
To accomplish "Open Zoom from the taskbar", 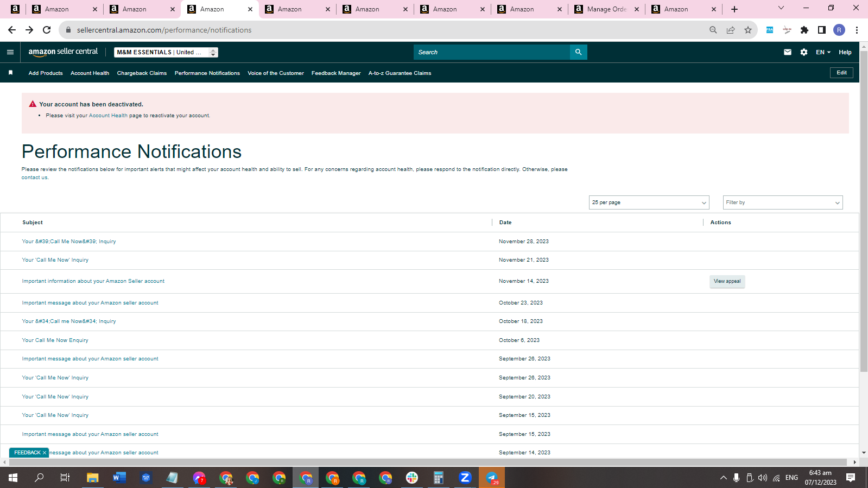I will [x=465, y=478].
